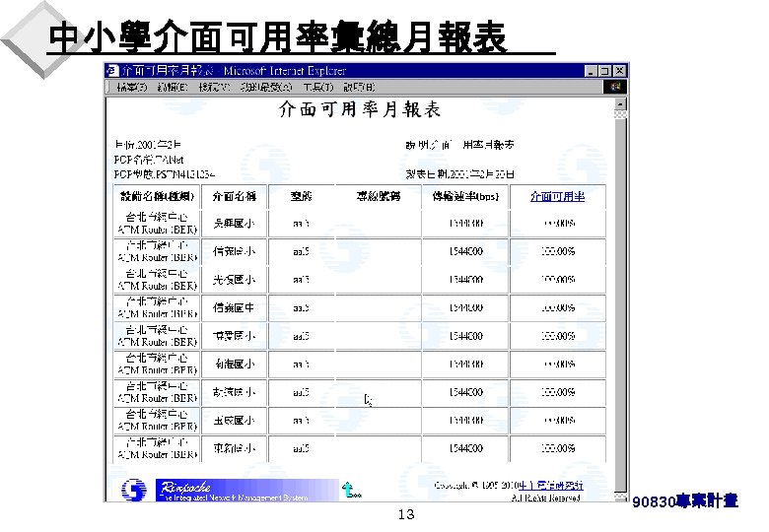Click the POP名稱:TANet text
This screenshot has width=769, height=532.
149,160
